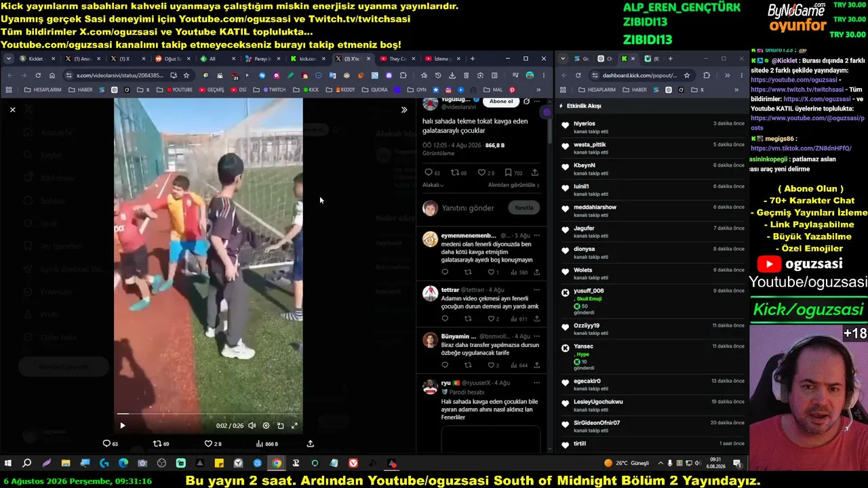This screenshot has width=868, height=488.
Task: Reload the dashboard.kick.com popout window
Action: pos(578,75)
